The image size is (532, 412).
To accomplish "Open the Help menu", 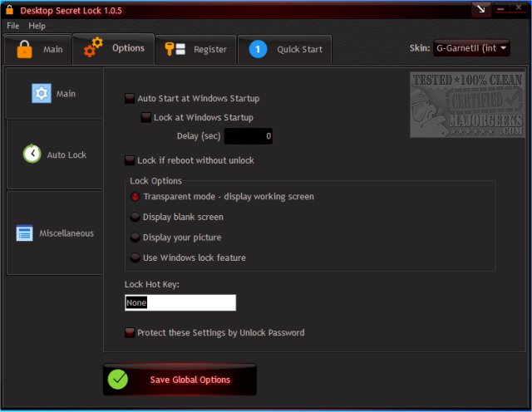I will (37, 26).
